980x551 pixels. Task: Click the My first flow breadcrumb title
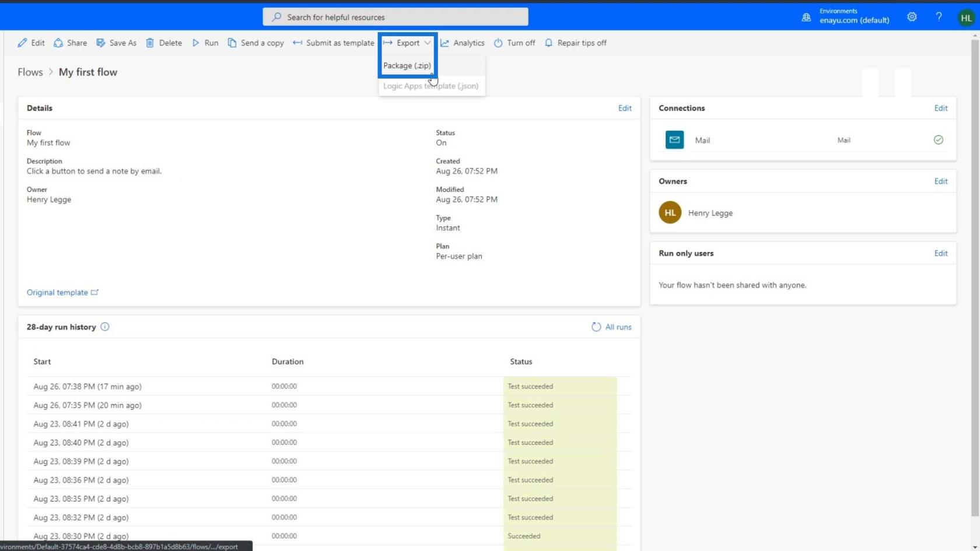coord(88,72)
